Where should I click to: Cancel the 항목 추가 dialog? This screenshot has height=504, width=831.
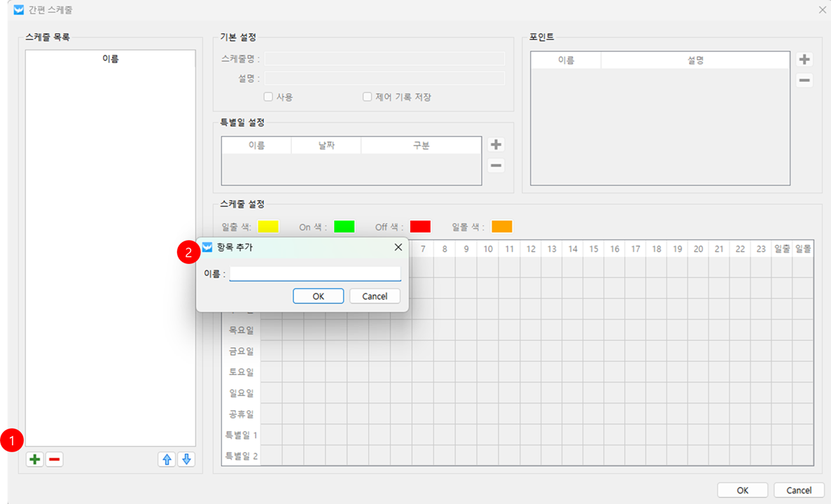click(x=375, y=296)
